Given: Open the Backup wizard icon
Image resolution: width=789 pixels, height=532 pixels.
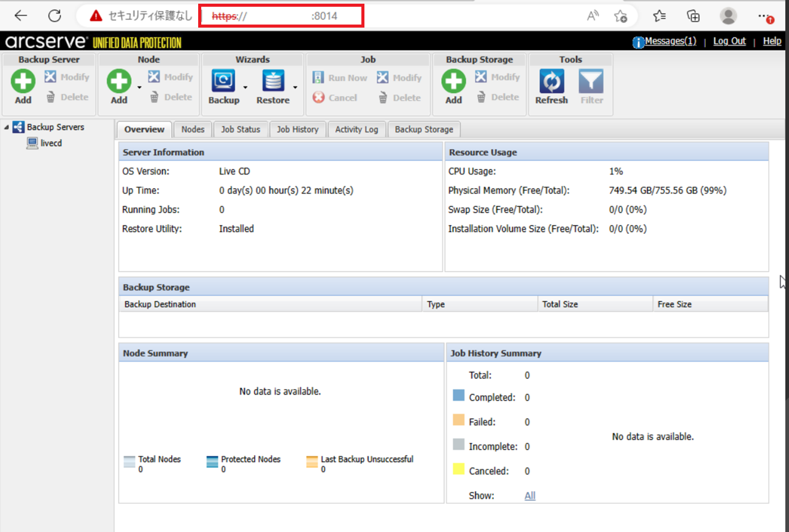Looking at the screenshot, I should point(223,81).
